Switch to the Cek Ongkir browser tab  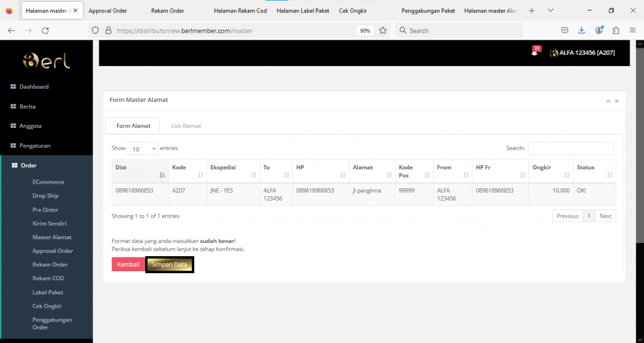pyautogui.click(x=353, y=11)
